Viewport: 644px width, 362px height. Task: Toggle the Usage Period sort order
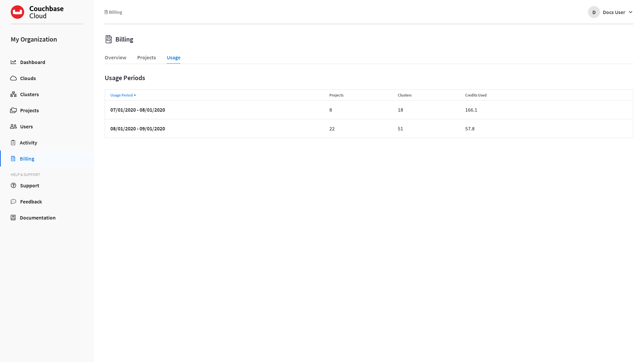pyautogui.click(x=121, y=95)
